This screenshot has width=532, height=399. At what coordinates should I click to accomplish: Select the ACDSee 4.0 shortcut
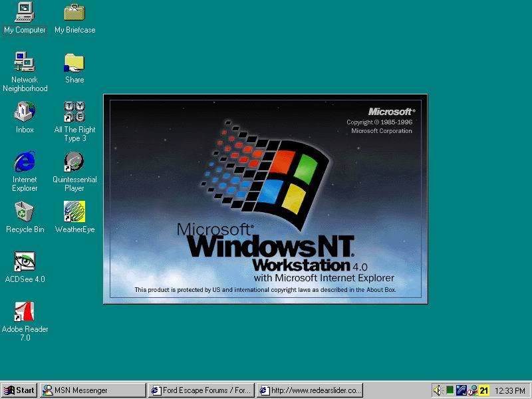point(25,261)
